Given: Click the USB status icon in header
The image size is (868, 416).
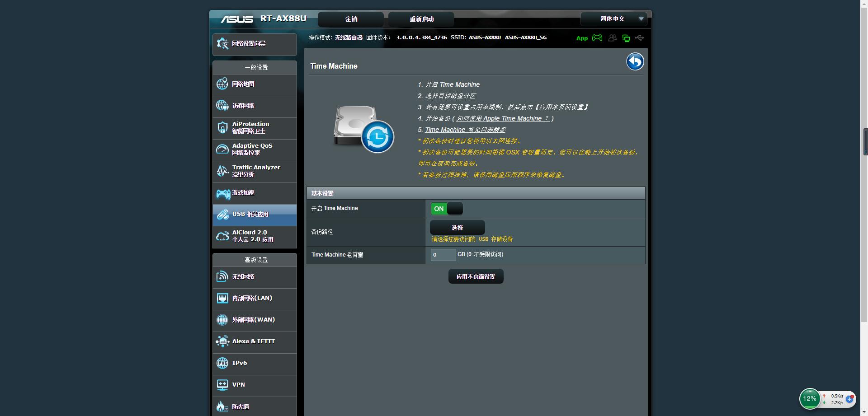Looking at the screenshot, I should coord(639,38).
